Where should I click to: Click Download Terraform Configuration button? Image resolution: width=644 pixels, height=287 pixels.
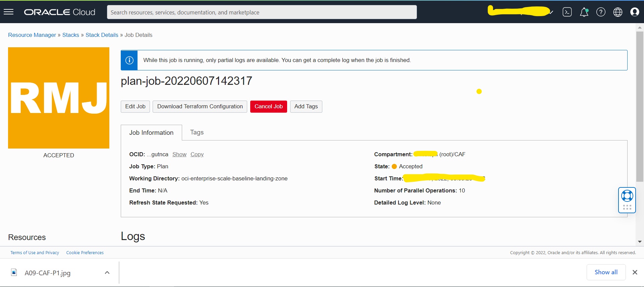click(200, 107)
